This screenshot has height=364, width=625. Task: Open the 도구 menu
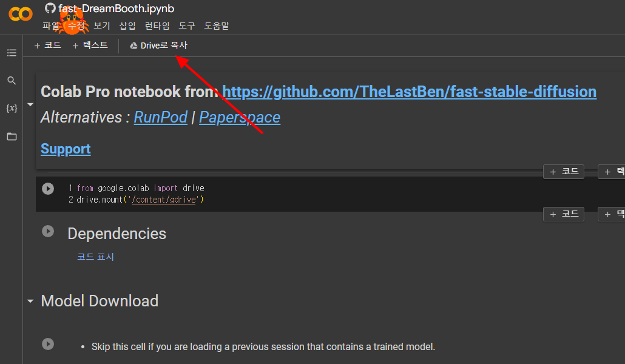[187, 26]
